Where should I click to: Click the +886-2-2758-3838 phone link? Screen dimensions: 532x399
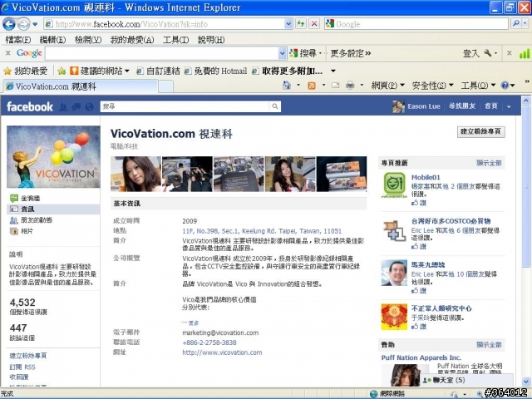coord(209,342)
